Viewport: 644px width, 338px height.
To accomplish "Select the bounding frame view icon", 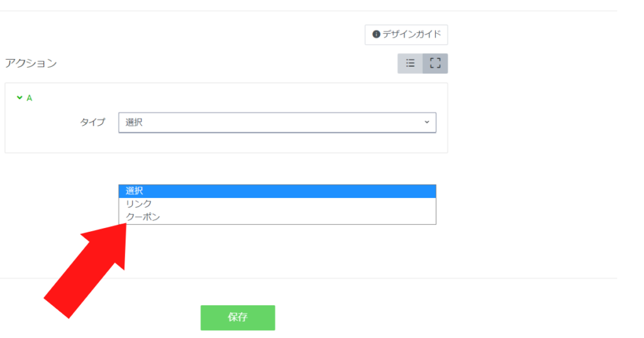I will pyautogui.click(x=435, y=63).
